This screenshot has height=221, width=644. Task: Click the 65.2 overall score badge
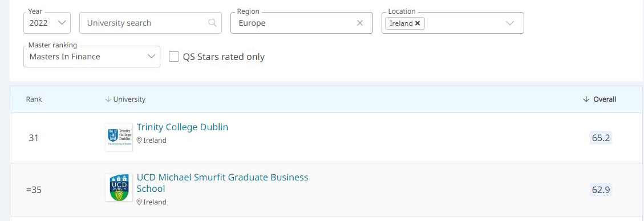[601, 138]
